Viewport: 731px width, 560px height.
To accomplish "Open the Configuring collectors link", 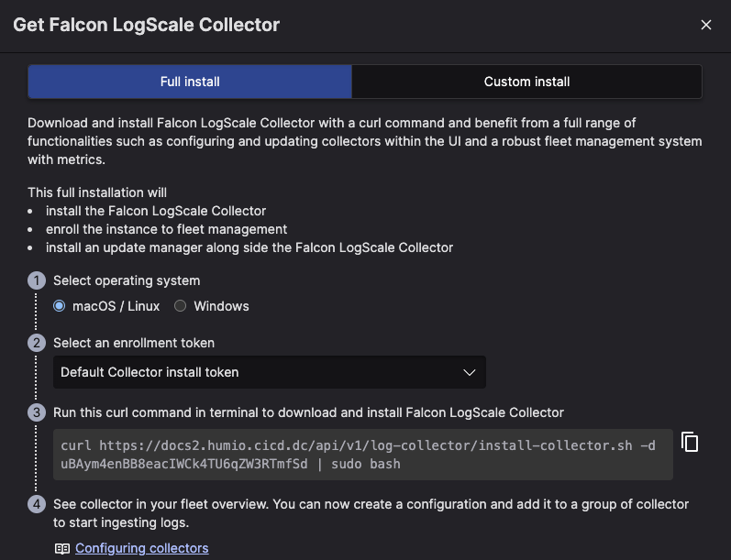I will coord(142,548).
